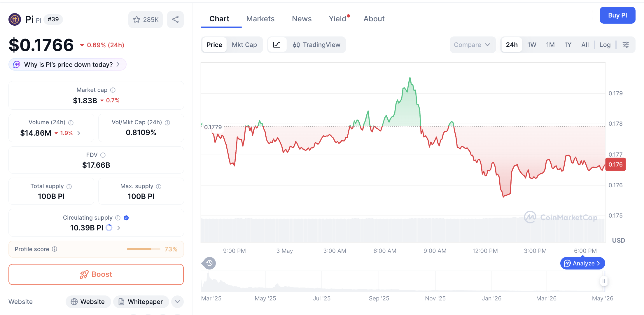The width and height of the screenshot is (644, 315).
Task: Click the Pi coin logo icon
Action: pos(15,20)
